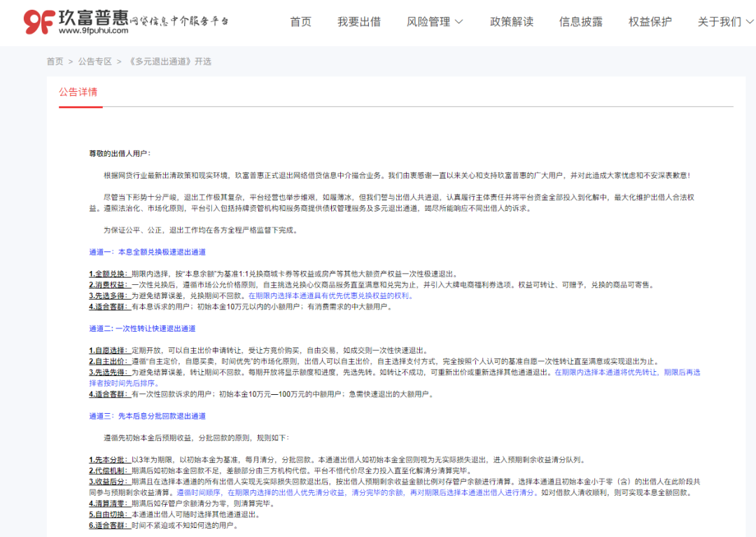Click the chevron arrow beside 风险管理

tap(458, 22)
